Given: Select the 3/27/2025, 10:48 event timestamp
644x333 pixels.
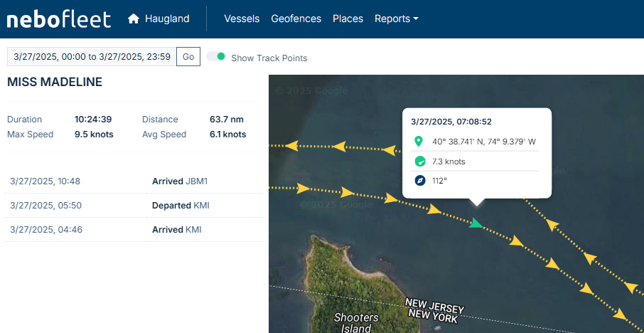Looking at the screenshot, I should pyautogui.click(x=45, y=181).
